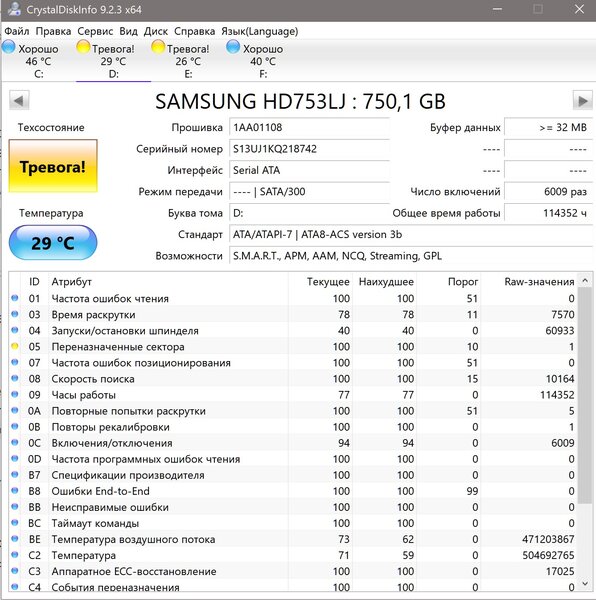Select the blue status orb for drive C:

[x=9, y=47]
